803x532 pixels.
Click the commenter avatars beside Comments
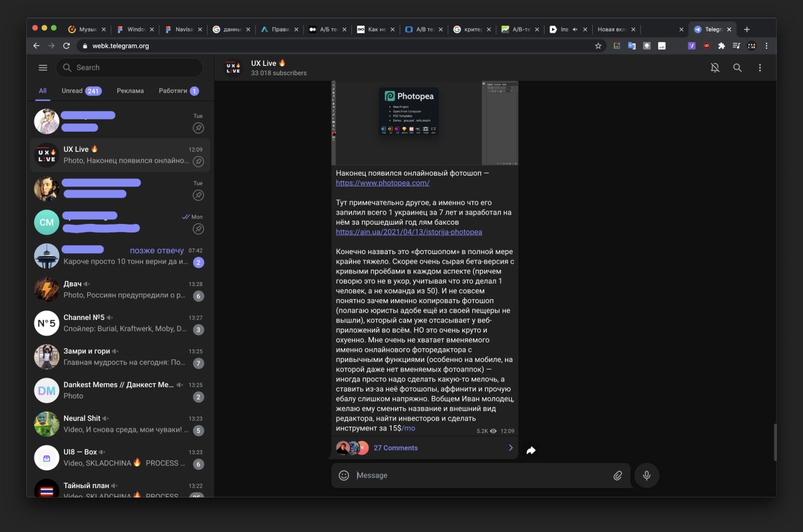click(352, 448)
